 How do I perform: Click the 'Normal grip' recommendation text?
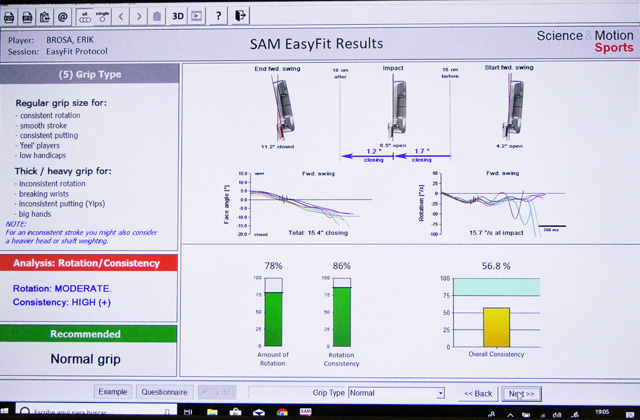[85, 359]
